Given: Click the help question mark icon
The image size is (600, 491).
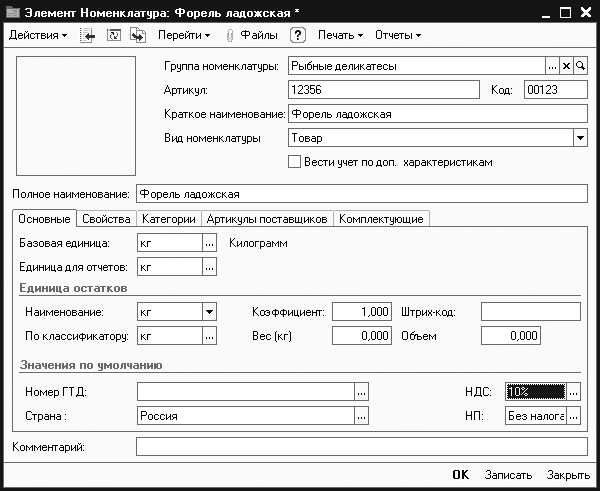Looking at the screenshot, I should (x=297, y=35).
